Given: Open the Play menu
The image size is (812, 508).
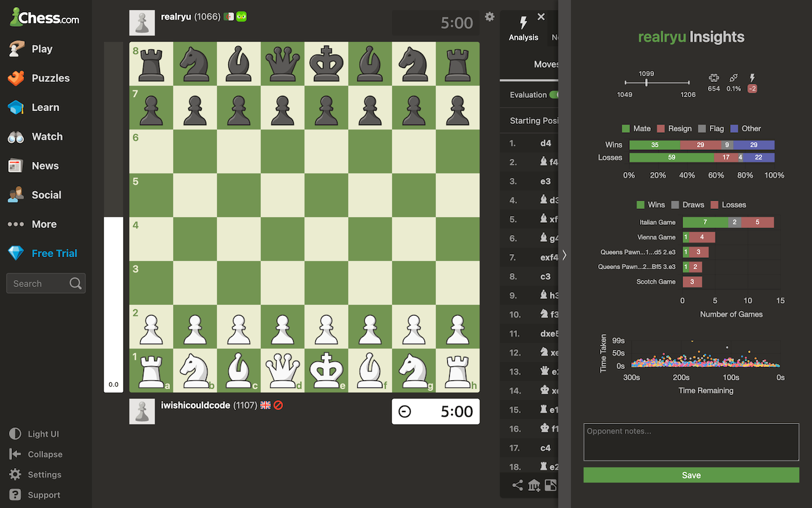Looking at the screenshot, I should (x=30, y=49).
